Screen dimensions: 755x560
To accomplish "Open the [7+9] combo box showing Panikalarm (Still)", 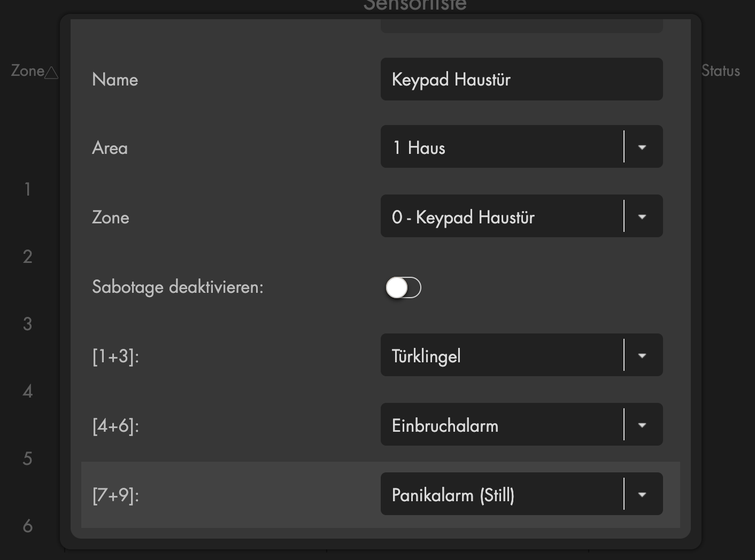I will [x=521, y=494].
